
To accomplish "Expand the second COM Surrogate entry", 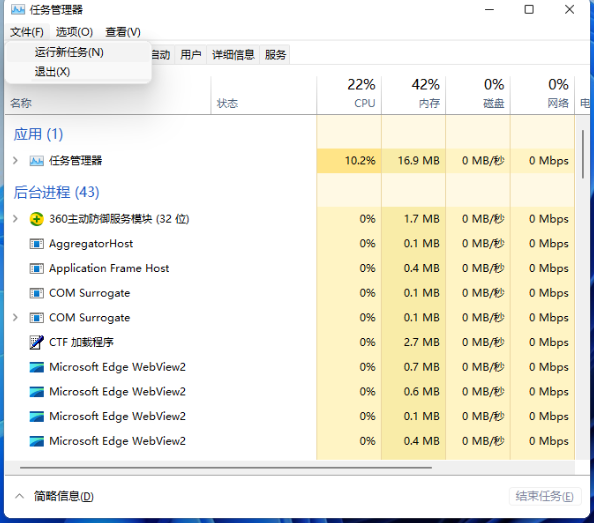I will [15, 317].
